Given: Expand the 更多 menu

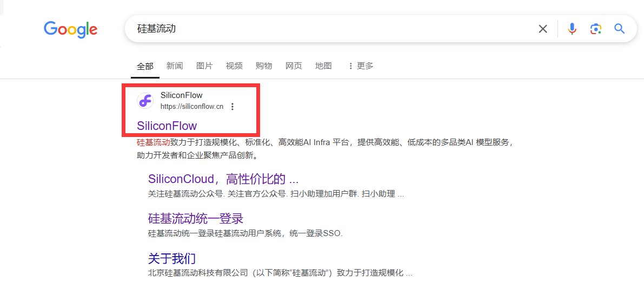Looking at the screenshot, I should pyautogui.click(x=361, y=66).
